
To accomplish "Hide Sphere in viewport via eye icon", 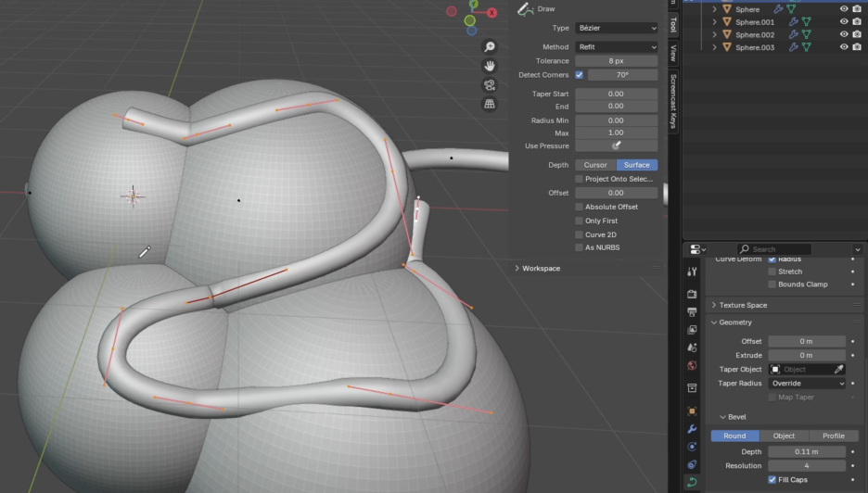I will [x=844, y=9].
